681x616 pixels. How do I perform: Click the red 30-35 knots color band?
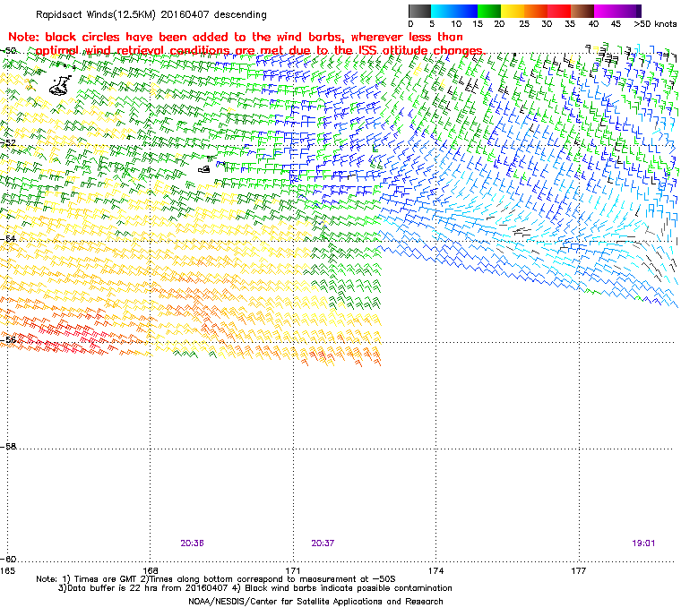[x=559, y=12]
